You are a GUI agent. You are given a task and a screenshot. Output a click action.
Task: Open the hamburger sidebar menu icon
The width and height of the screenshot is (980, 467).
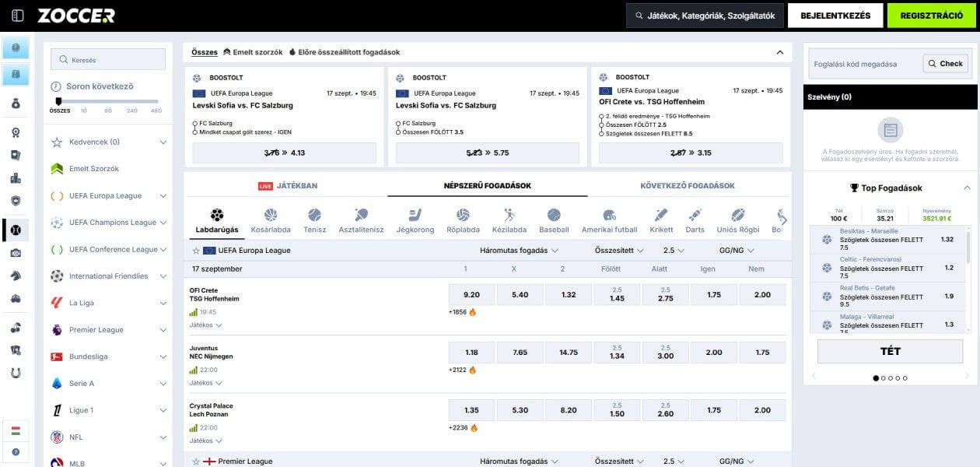[18, 16]
